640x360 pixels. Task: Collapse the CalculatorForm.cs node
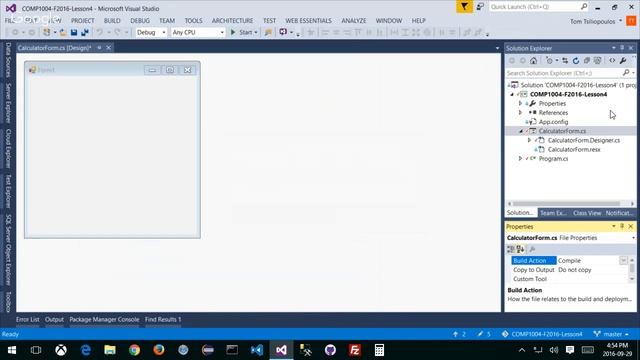(x=521, y=131)
